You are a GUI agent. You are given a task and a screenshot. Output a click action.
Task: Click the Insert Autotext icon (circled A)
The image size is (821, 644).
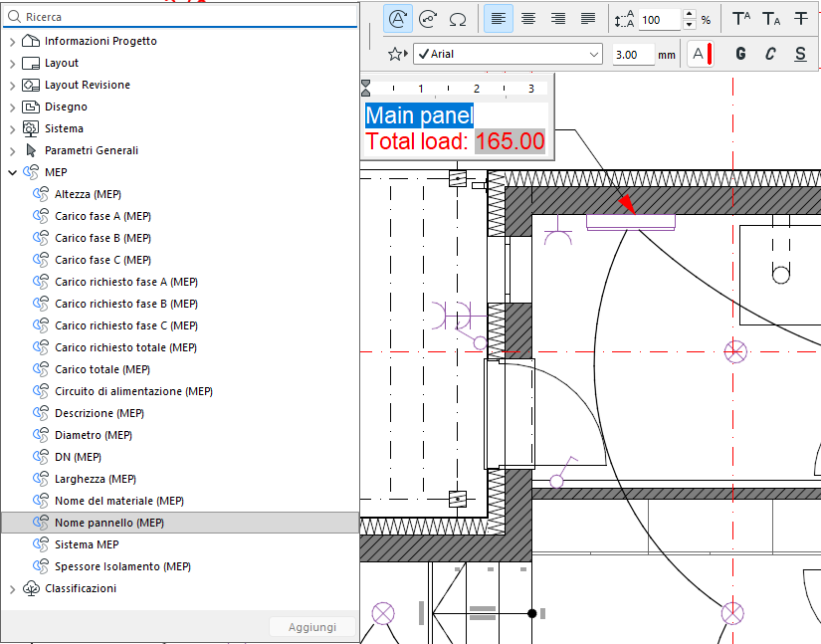[x=398, y=19]
